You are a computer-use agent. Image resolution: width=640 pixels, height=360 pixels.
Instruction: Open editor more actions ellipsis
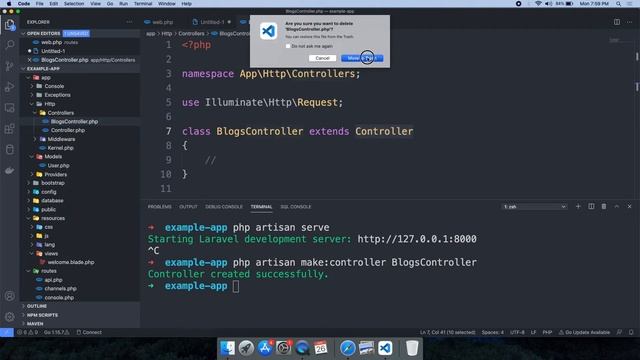(x=629, y=22)
